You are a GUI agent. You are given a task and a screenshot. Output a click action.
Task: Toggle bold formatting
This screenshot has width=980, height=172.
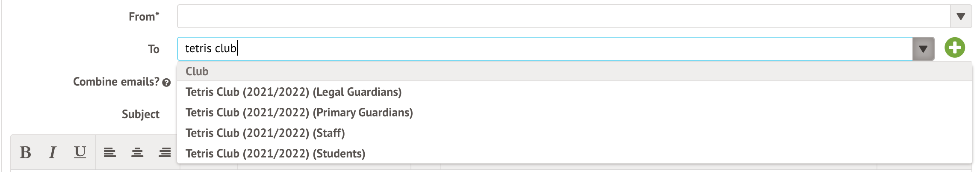(x=25, y=153)
